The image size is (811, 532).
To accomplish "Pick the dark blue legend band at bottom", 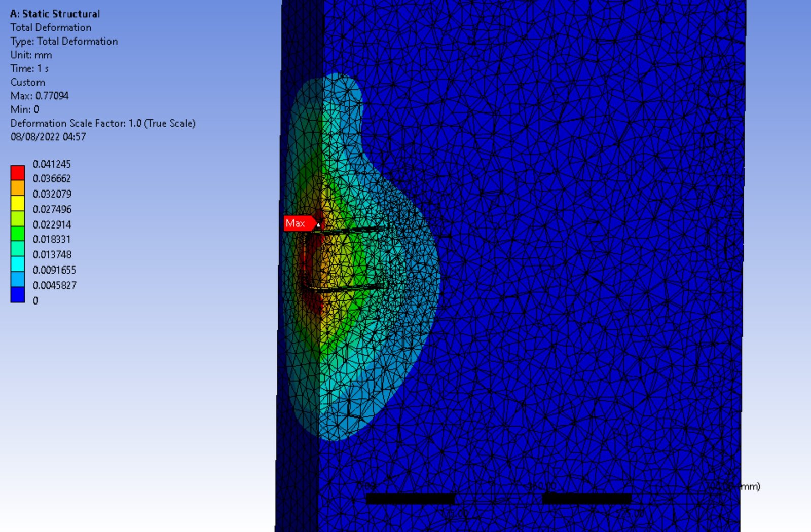I will (x=18, y=294).
